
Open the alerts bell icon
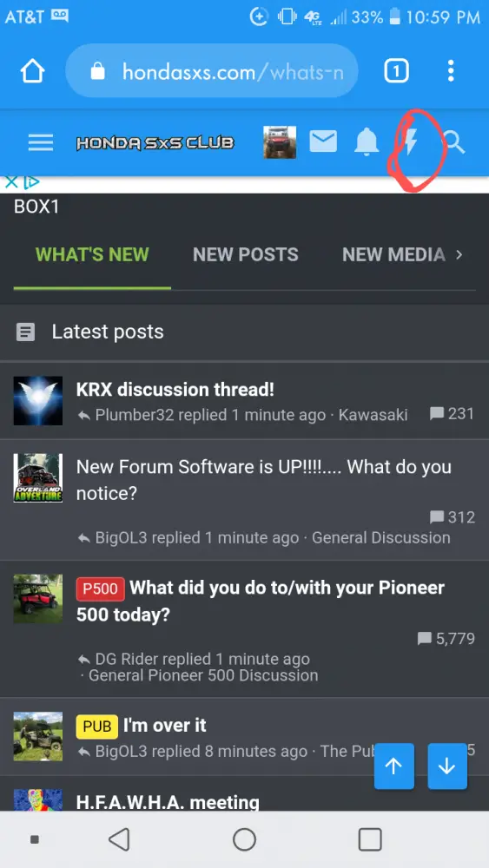[366, 141]
